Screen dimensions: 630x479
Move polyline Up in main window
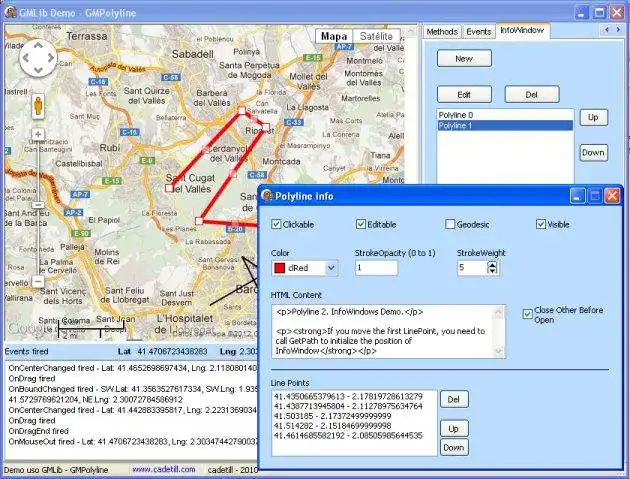click(593, 117)
